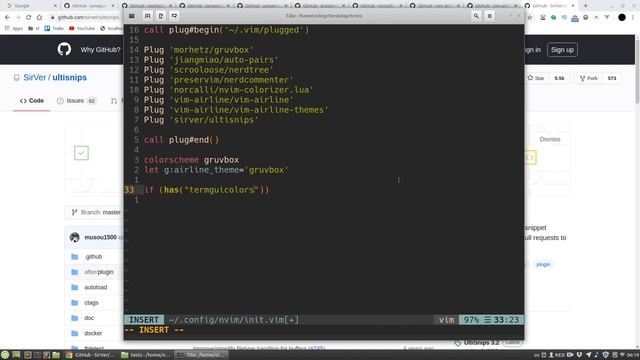This screenshot has height=360, width=640.
Task: Click the Sign up button
Action: pos(562,50)
